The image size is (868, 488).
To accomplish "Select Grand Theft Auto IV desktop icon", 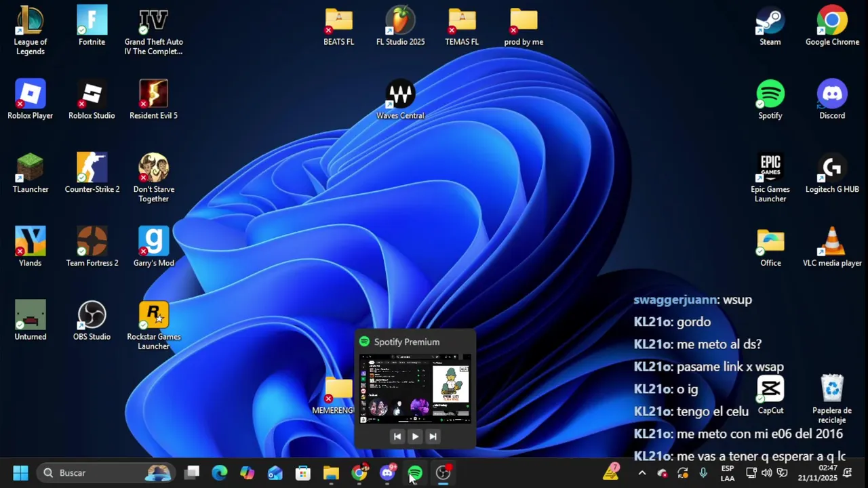I will (153, 30).
